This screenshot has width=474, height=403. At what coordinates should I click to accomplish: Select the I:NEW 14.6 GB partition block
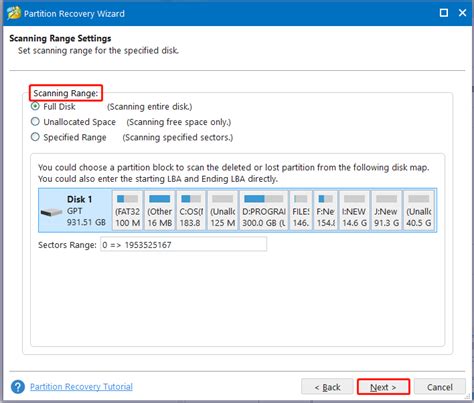(354, 210)
